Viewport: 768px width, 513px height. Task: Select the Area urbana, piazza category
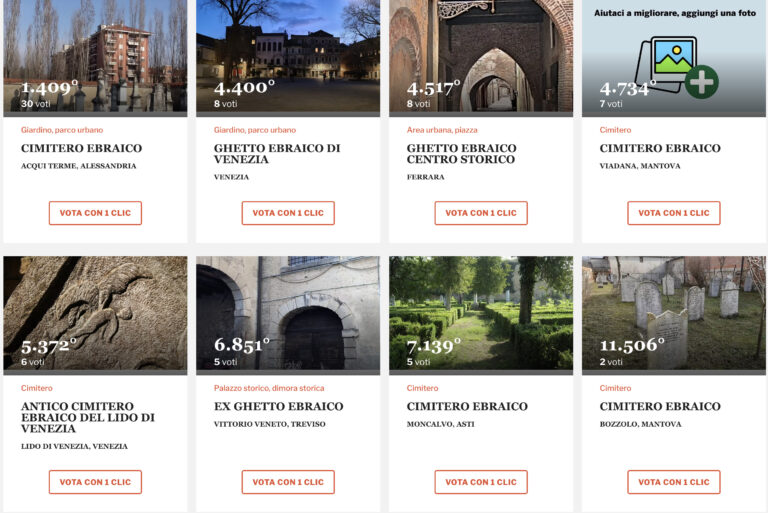(442, 130)
